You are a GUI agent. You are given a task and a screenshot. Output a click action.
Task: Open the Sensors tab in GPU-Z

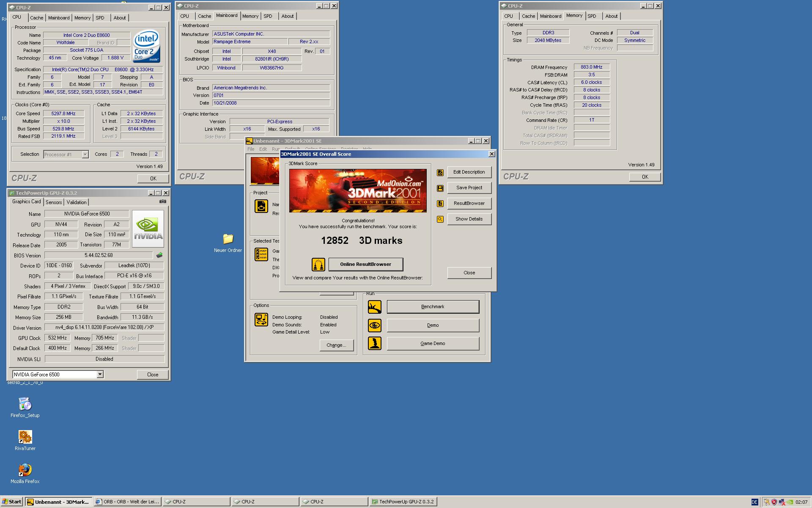(54, 202)
